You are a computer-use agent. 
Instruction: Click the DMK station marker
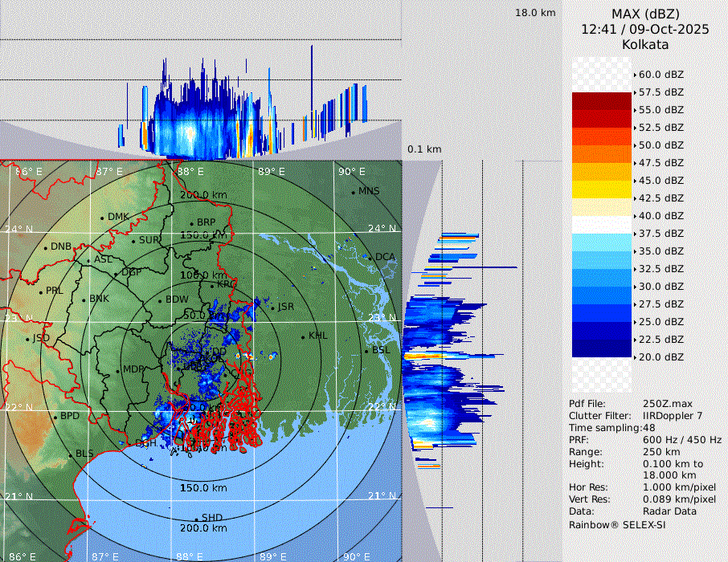pos(102,217)
